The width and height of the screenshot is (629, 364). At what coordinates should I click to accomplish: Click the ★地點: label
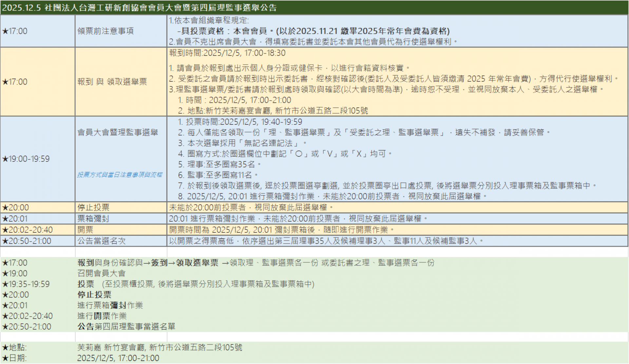[x=14, y=348]
